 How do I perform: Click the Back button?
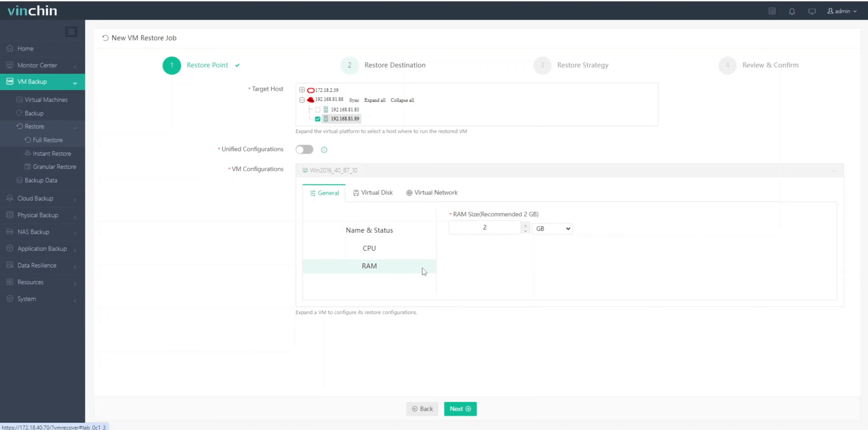(x=422, y=409)
